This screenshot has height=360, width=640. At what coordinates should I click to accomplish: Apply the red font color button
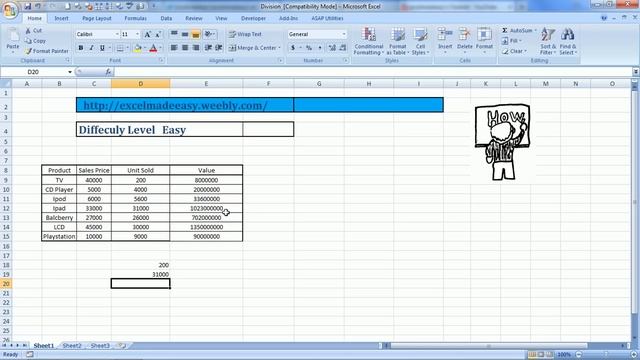[x=153, y=48]
